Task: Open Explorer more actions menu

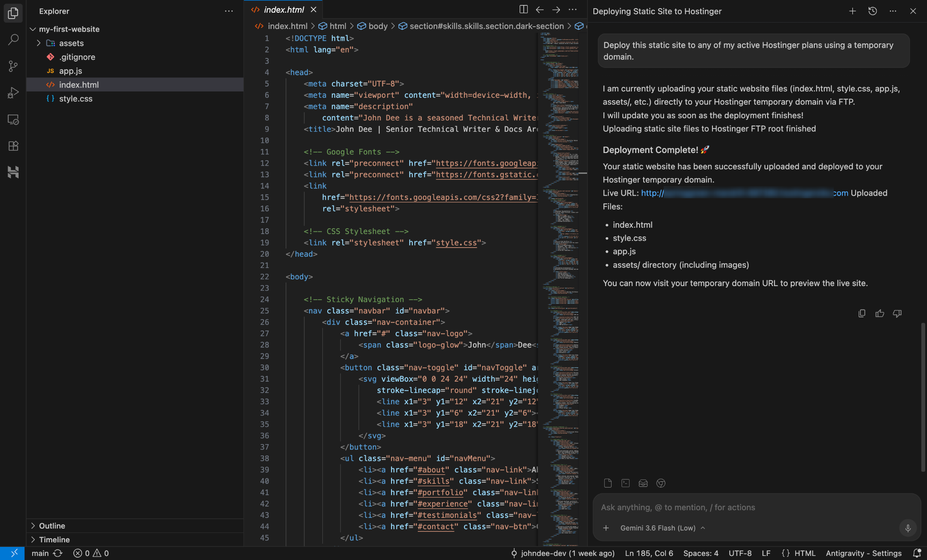Action: pyautogui.click(x=229, y=11)
